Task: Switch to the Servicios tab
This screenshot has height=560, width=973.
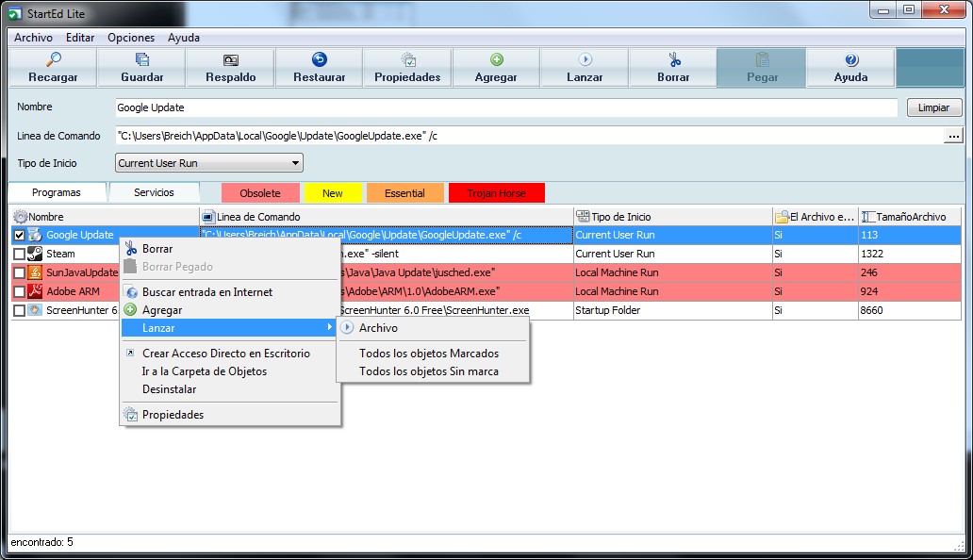Action: point(154,192)
